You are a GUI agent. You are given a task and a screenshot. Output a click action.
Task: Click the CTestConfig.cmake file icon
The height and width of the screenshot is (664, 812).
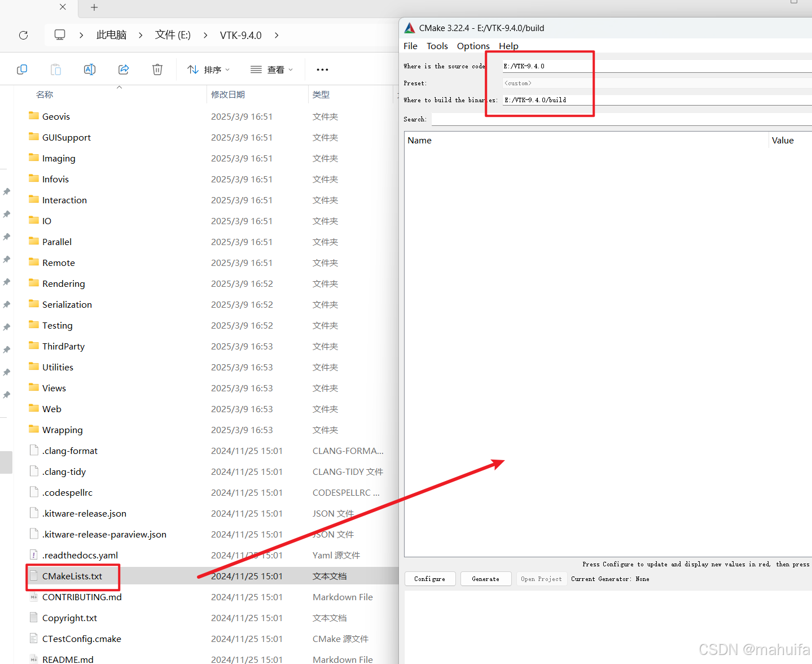(34, 638)
